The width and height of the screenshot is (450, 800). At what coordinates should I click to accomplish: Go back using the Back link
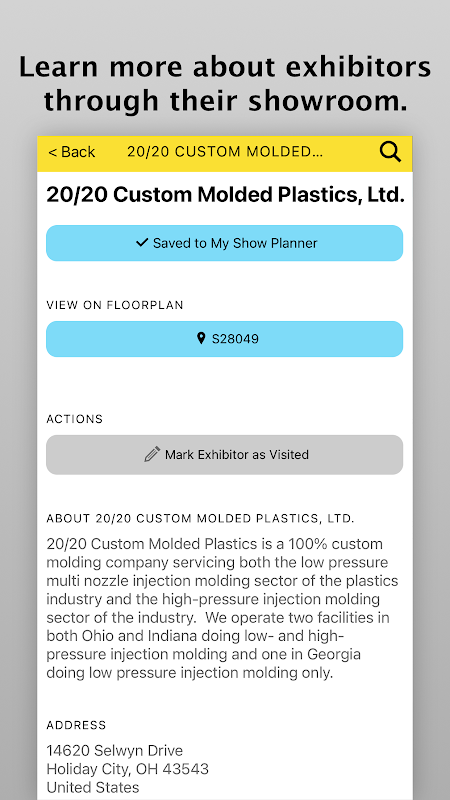tap(71, 152)
